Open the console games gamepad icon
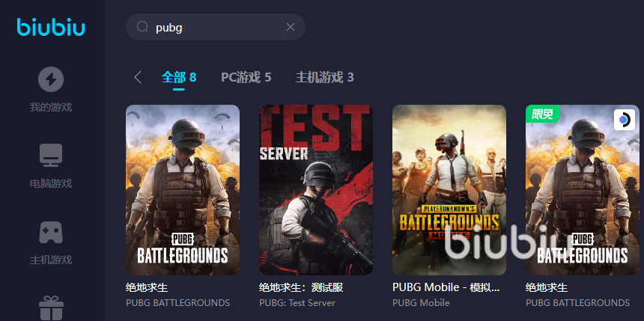This screenshot has height=321, width=644. click(51, 233)
